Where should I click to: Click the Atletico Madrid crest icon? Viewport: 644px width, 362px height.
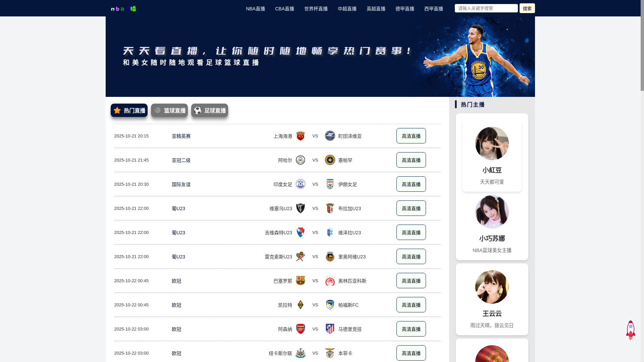point(330,329)
